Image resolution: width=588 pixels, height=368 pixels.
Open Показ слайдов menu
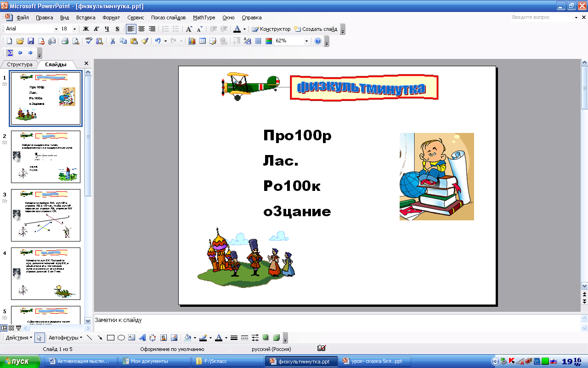[x=168, y=17]
